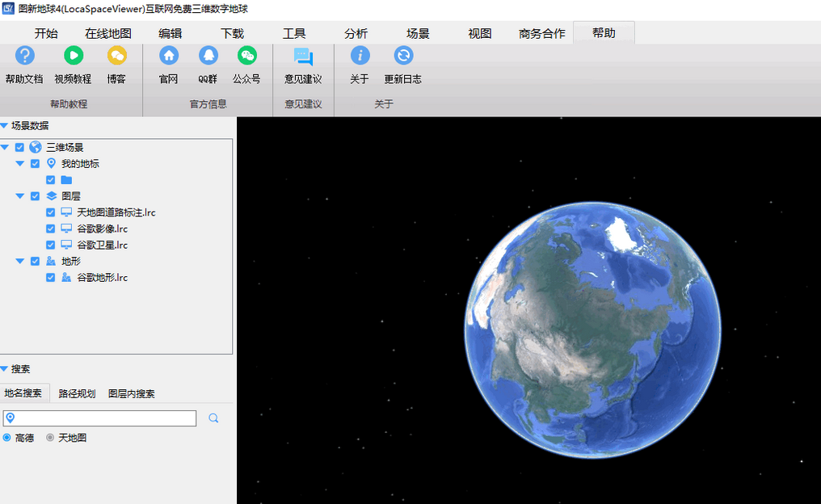This screenshot has height=504, width=821.
Task: Open the QQ群 group icon
Action: [x=208, y=56]
